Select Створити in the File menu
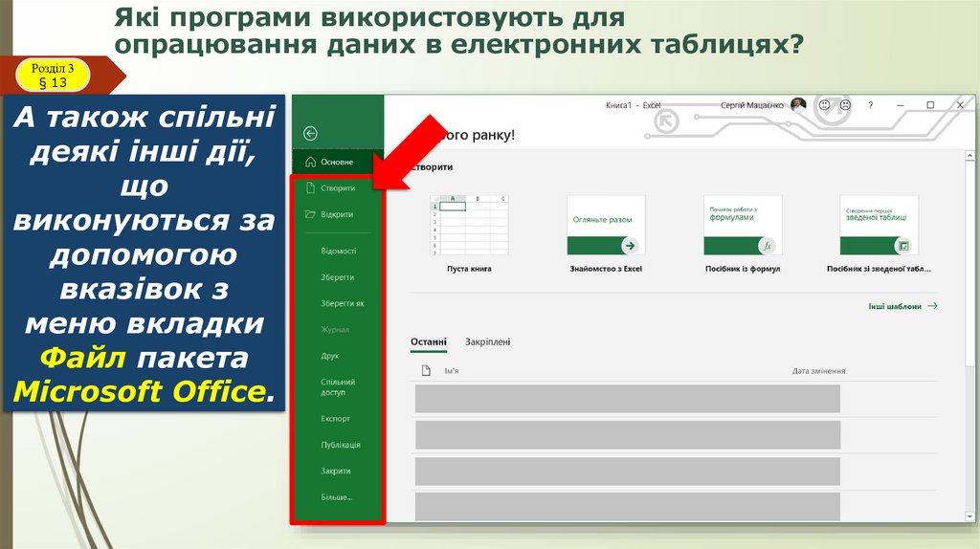Image resolution: width=980 pixels, height=549 pixels. pos(338,188)
